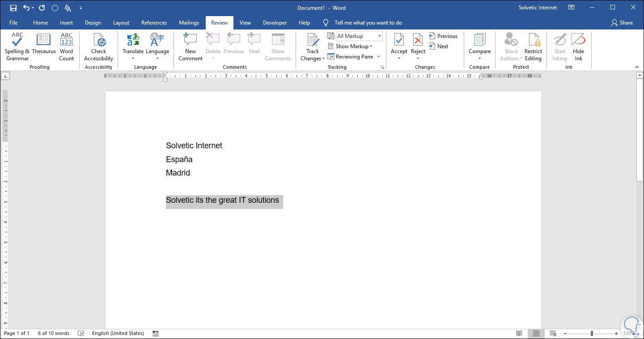
Task: Jump to Next change in Changes group
Action: pos(439,46)
